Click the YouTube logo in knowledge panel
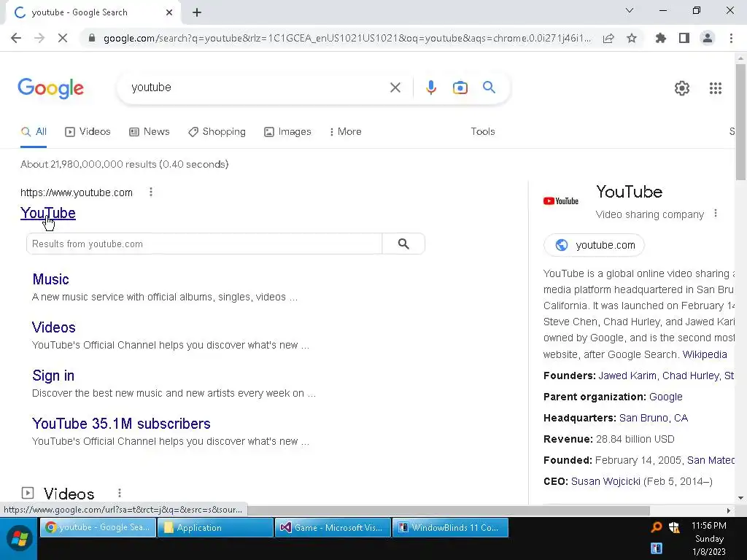The height and width of the screenshot is (560, 747). (561, 201)
